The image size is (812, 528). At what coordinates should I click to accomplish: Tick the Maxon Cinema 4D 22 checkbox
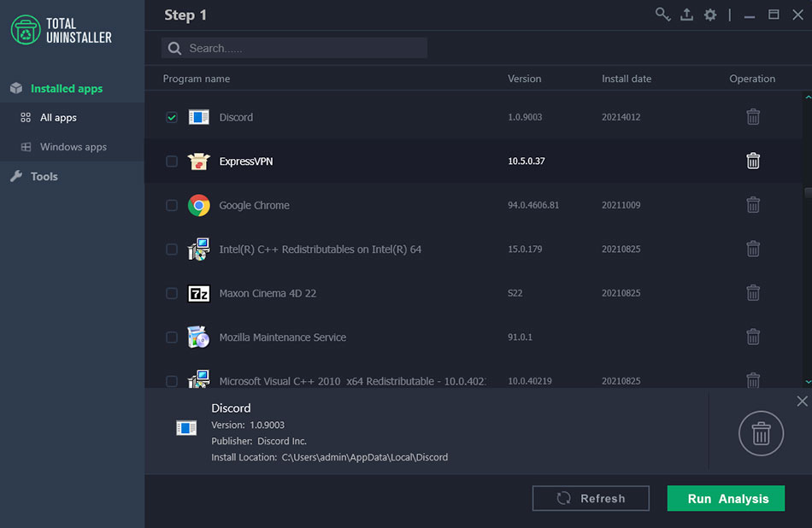(172, 293)
